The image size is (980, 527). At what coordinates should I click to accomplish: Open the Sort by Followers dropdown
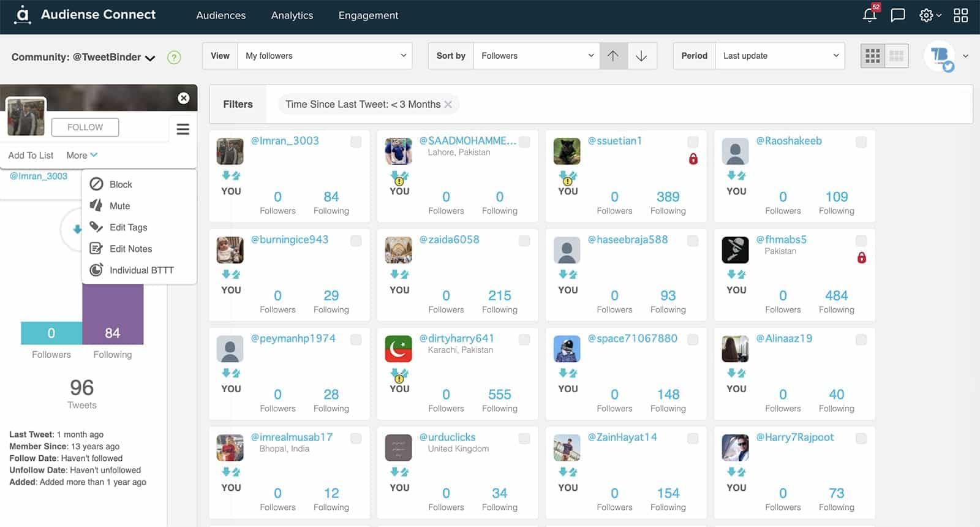pyautogui.click(x=537, y=56)
